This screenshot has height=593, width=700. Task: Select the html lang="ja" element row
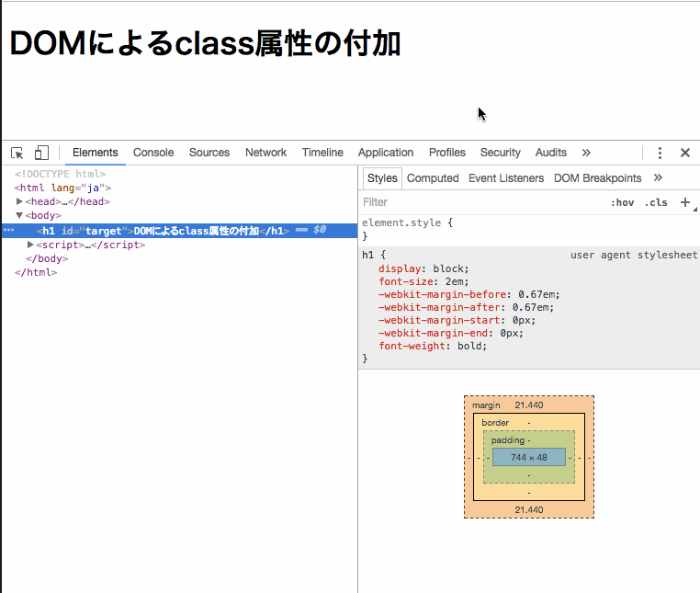[x=62, y=188]
